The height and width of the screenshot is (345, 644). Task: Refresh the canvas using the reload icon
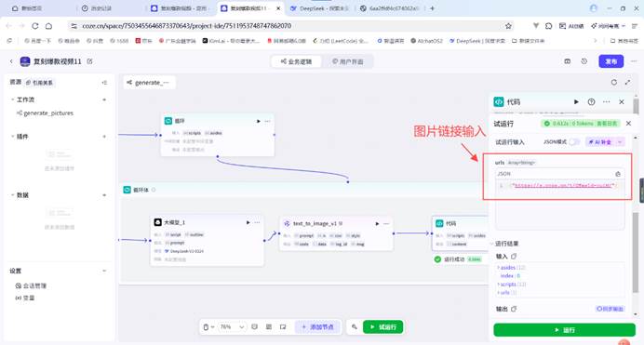point(613,83)
